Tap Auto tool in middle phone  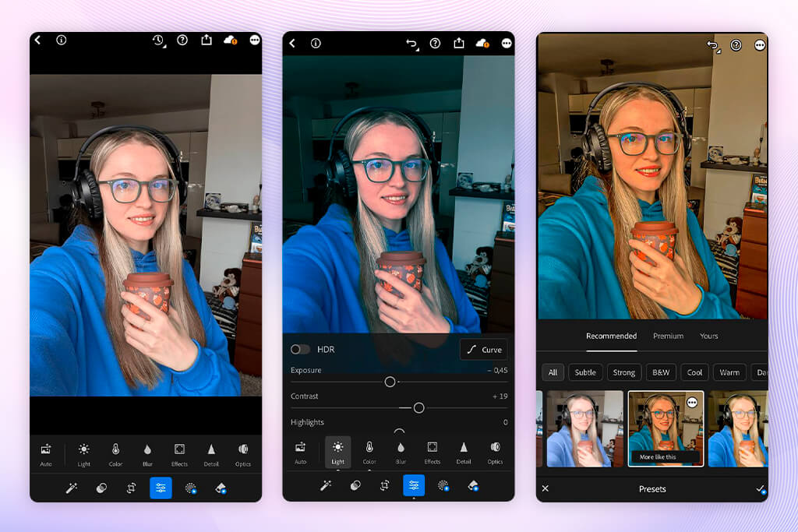pos(300,452)
